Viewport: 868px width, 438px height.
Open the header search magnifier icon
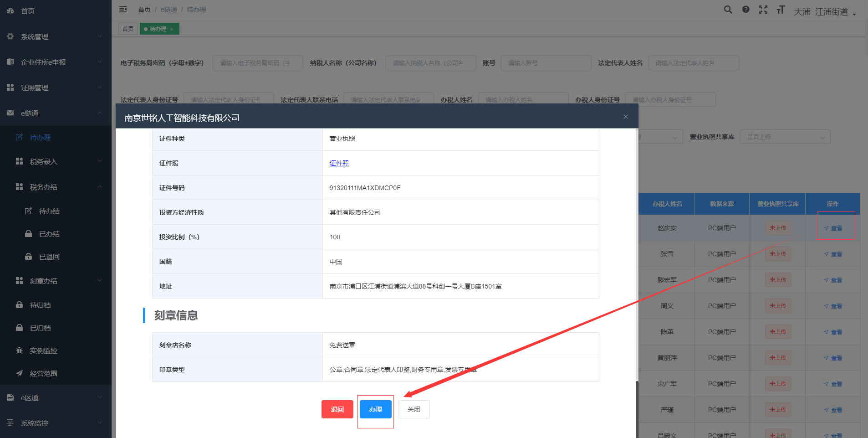click(728, 10)
